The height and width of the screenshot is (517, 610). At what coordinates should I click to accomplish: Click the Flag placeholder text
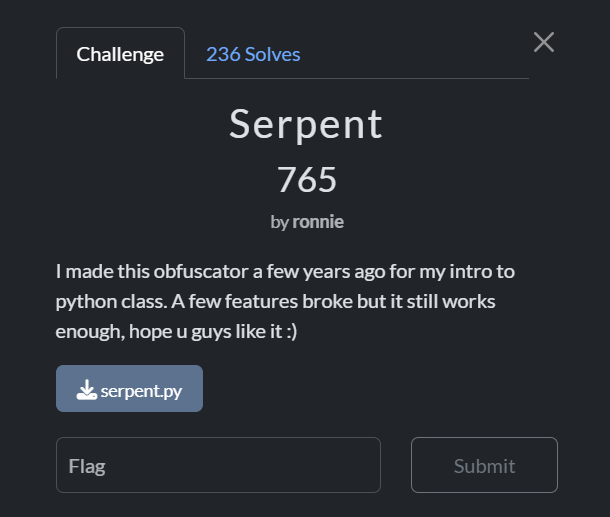[87, 466]
